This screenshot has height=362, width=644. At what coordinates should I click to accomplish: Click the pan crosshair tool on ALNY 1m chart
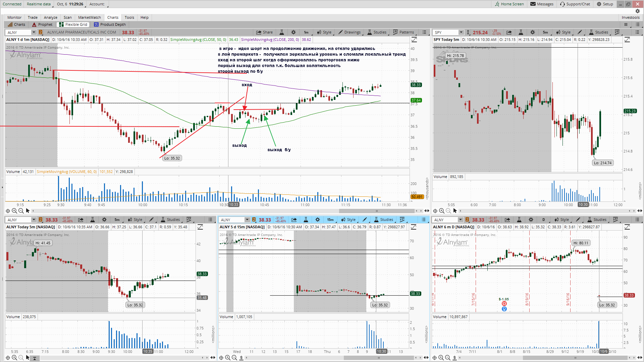8,211
